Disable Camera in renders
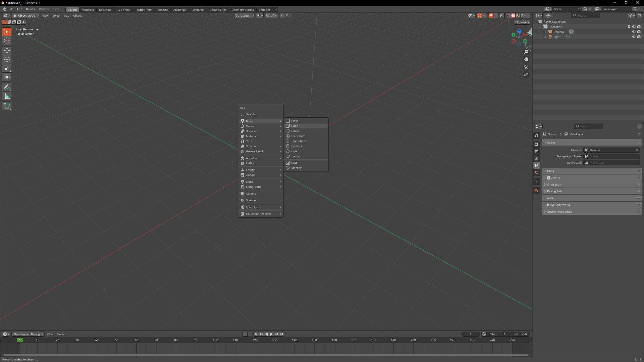The width and height of the screenshot is (644, 362). [x=639, y=32]
